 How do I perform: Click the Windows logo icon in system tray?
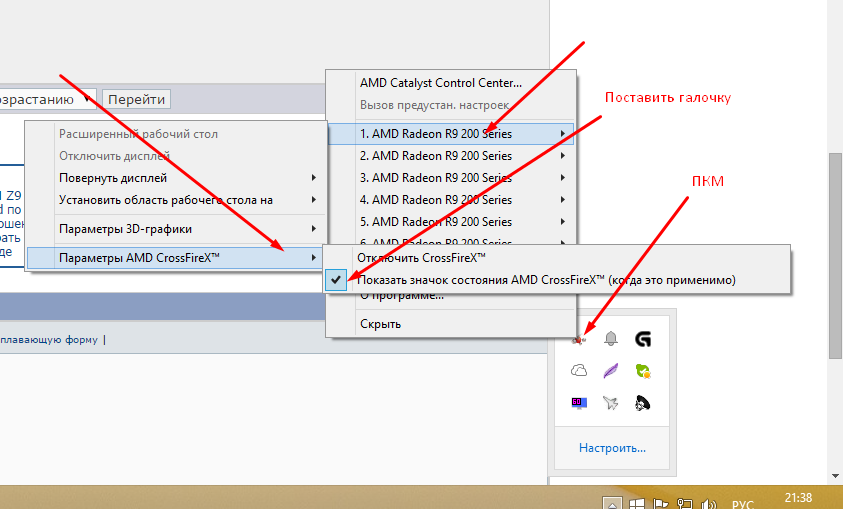[637, 504]
